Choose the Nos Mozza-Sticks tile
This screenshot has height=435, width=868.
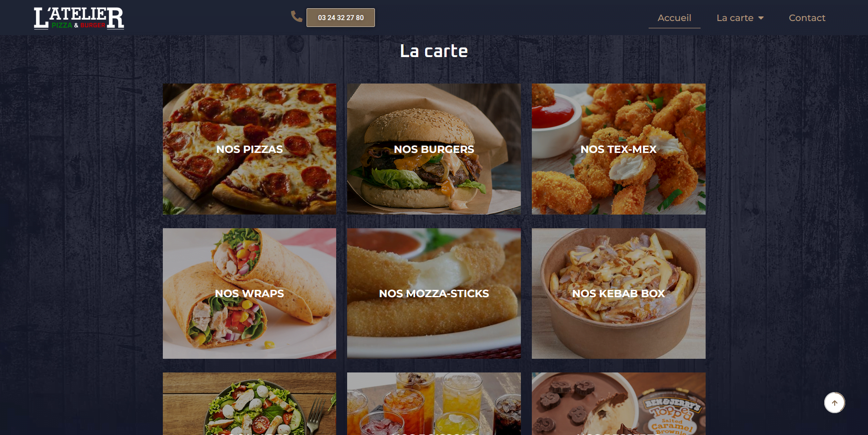[x=434, y=293]
